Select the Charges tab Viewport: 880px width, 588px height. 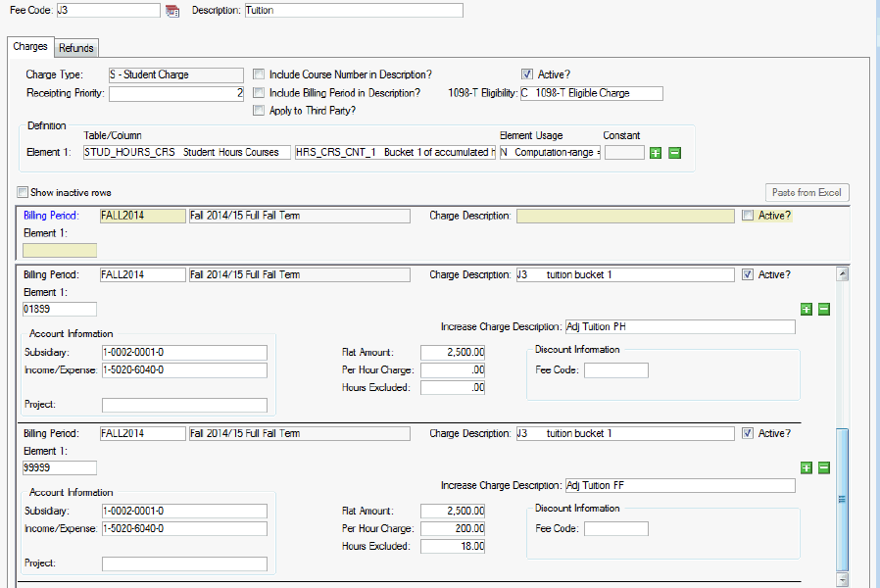pos(29,47)
